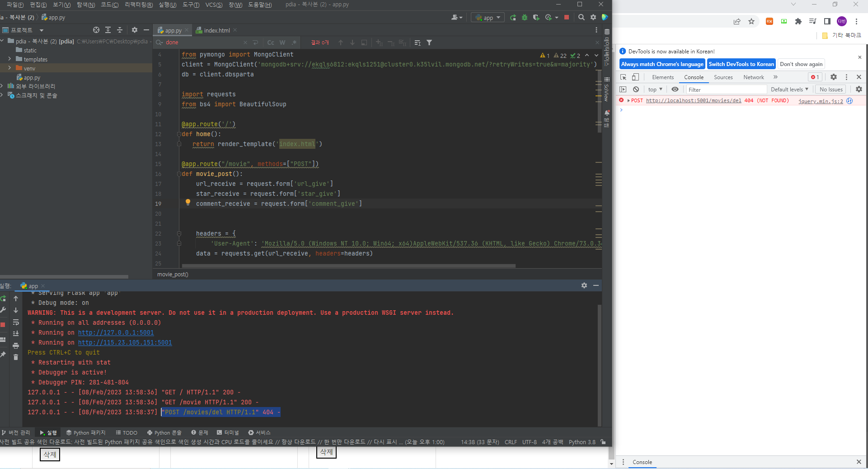Open Project panel options gear
This screenshot has width=868, height=469.
[135, 30]
